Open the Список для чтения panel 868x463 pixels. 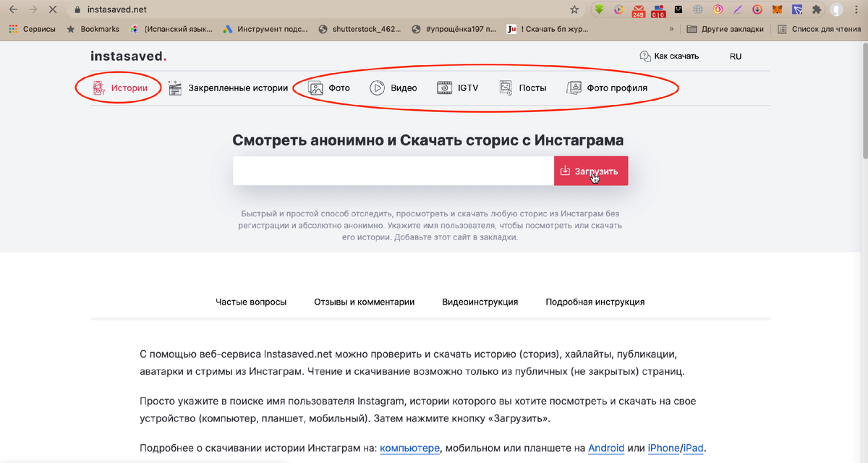click(820, 30)
